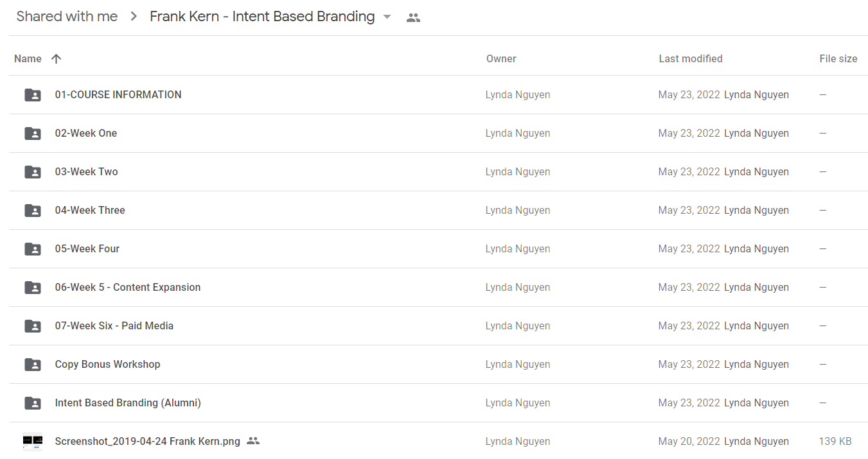Viewport: 868px width, 459px height.
Task: Click the folder icon for 07-Week Six - Paid Media
Action: tap(33, 326)
